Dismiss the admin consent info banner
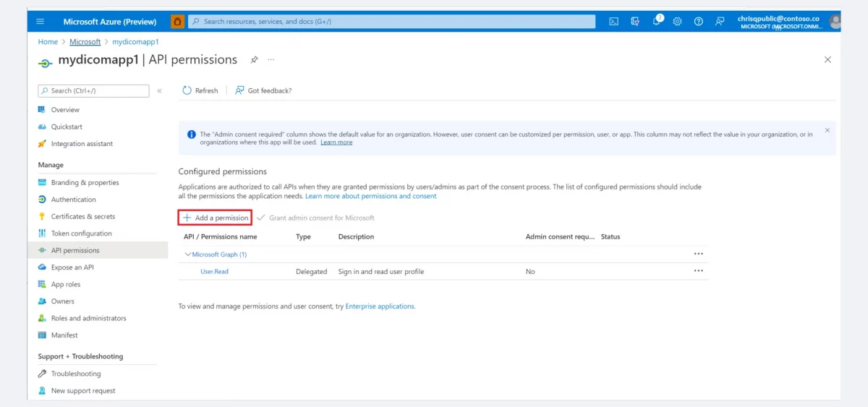 pos(828,132)
